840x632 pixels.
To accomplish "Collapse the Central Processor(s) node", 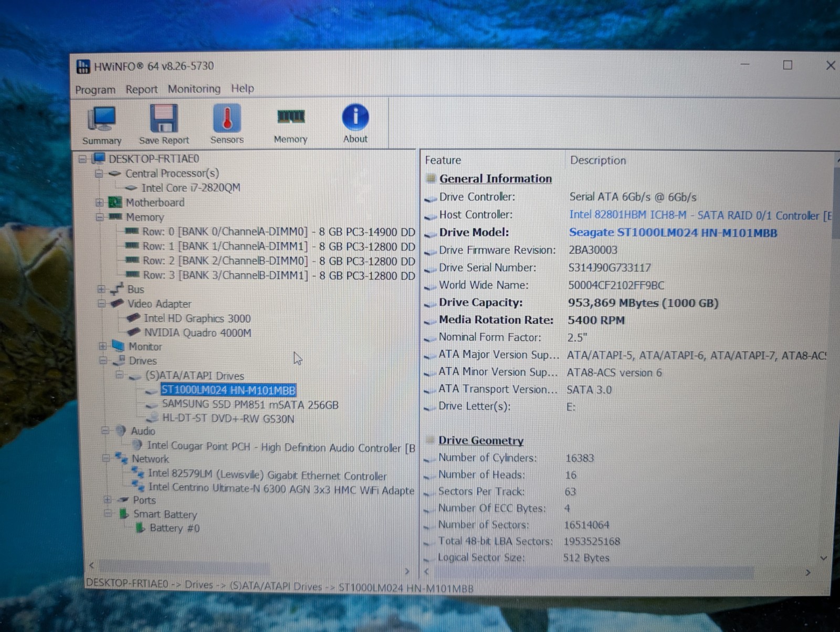I will pos(99,173).
